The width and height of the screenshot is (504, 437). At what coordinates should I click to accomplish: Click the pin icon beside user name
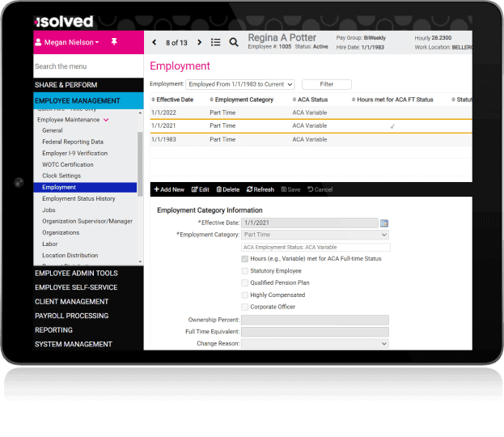click(114, 41)
